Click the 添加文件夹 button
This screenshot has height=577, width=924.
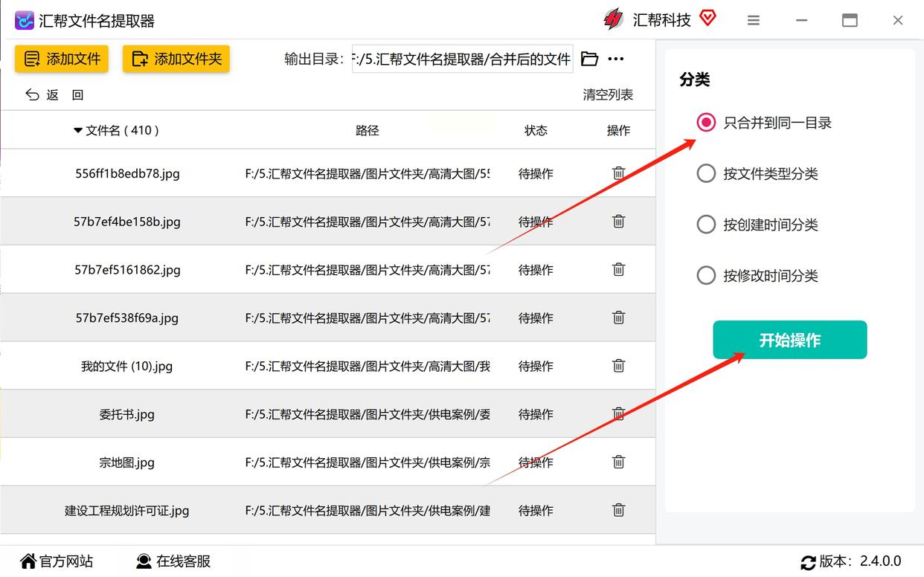point(176,59)
